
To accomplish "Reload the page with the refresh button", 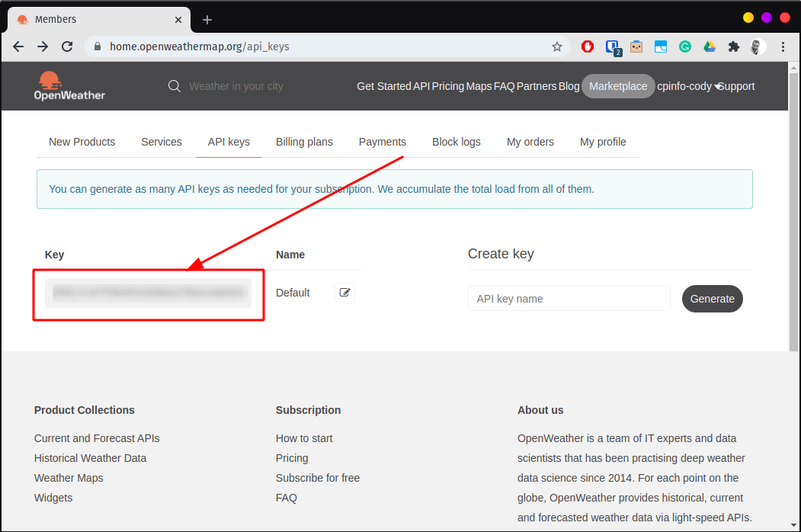I will tap(67, 46).
